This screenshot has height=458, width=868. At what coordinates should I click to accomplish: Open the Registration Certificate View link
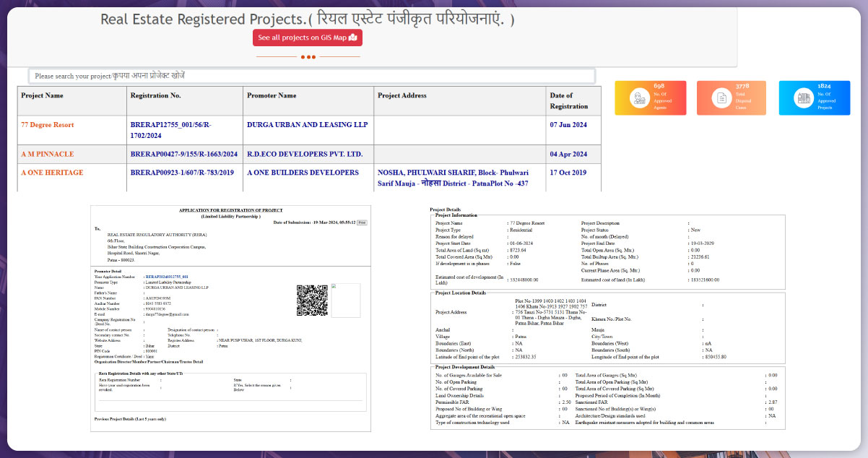point(149,357)
